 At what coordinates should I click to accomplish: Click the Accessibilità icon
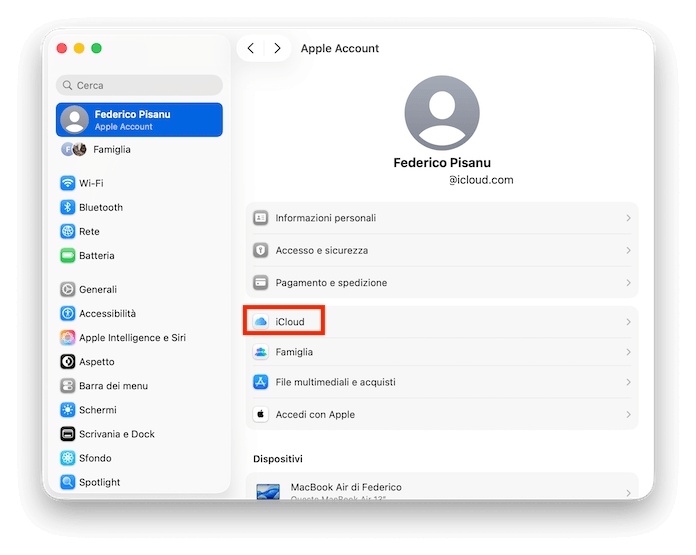pos(67,313)
